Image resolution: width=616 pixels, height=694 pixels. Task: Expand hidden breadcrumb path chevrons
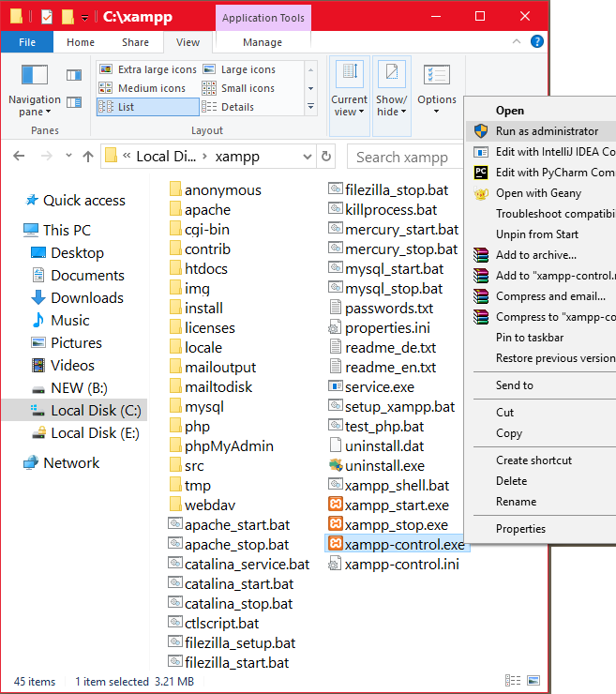coord(127,156)
